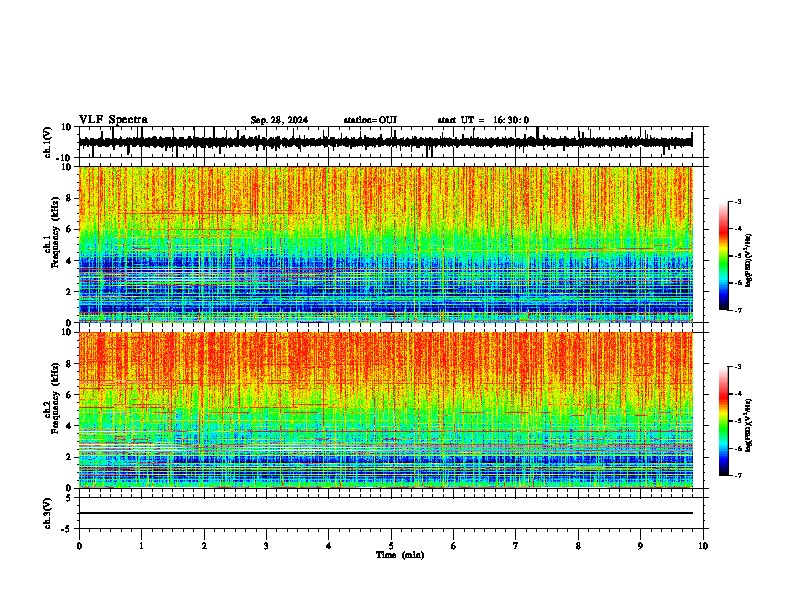Click time axis tick label "1"

point(141,546)
